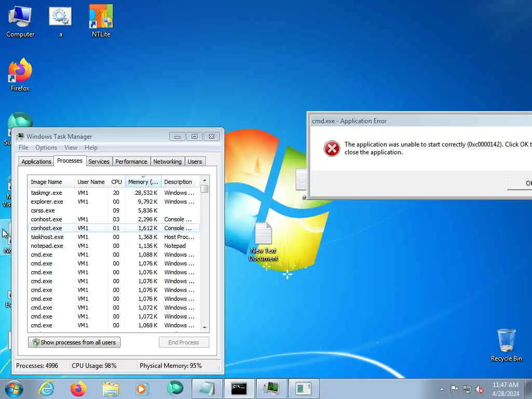Maximize the Task Manager window
The image size is (532, 399).
pos(194,137)
